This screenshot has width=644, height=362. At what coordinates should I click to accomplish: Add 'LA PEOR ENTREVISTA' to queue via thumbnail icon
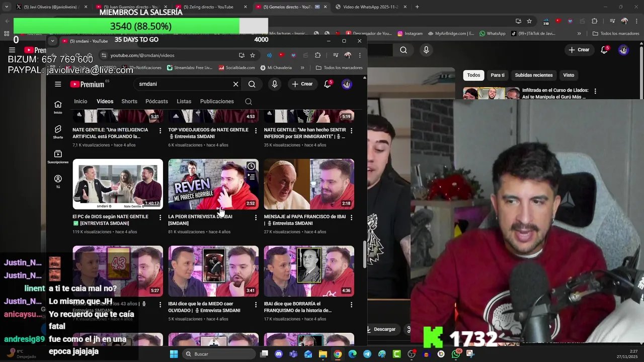click(251, 177)
